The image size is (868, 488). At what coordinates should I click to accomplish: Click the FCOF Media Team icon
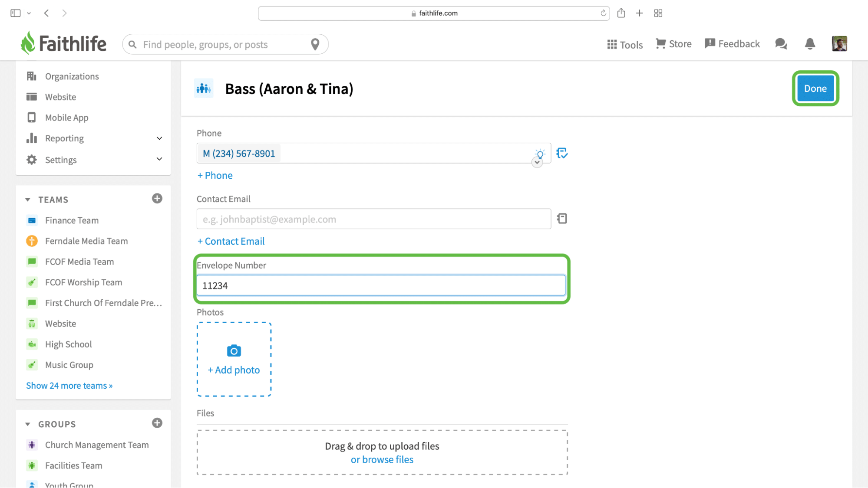(x=32, y=262)
